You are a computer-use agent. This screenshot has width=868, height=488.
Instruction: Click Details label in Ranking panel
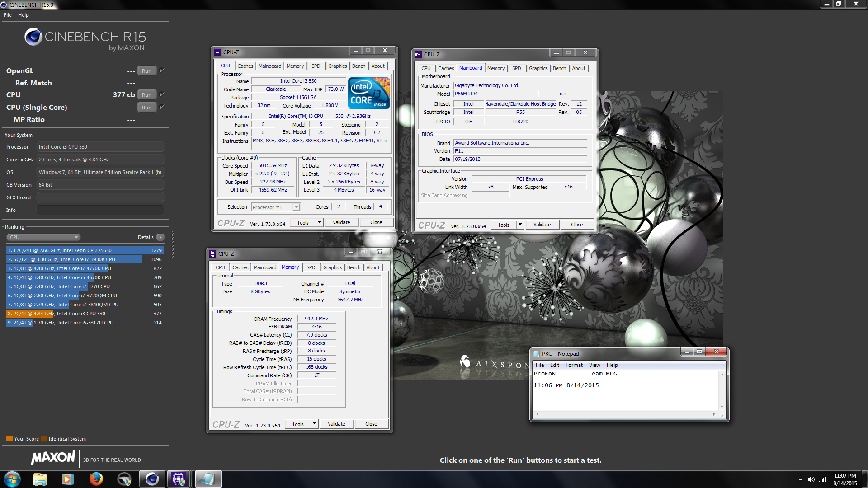coord(146,237)
